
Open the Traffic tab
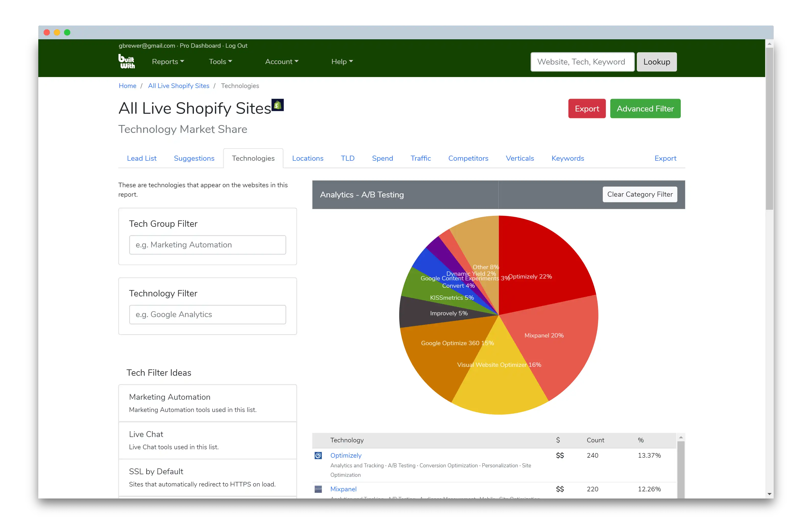pyautogui.click(x=421, y=158)
